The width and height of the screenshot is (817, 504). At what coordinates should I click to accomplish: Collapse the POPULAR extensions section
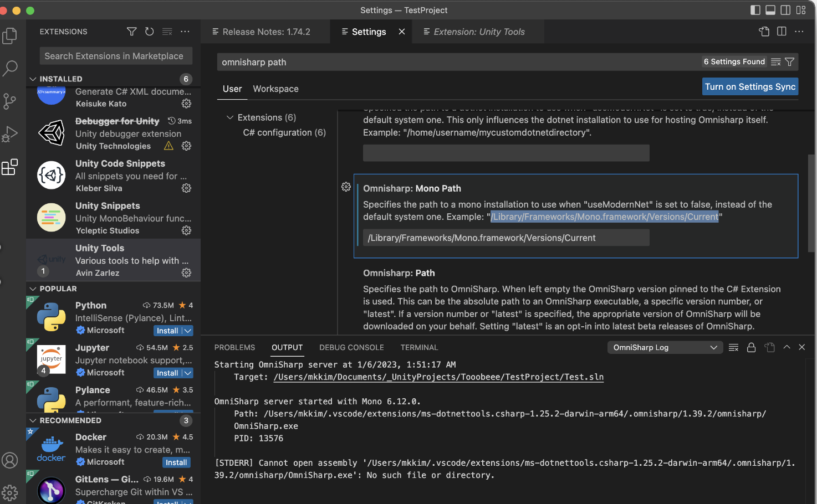(x=33, y=289)
